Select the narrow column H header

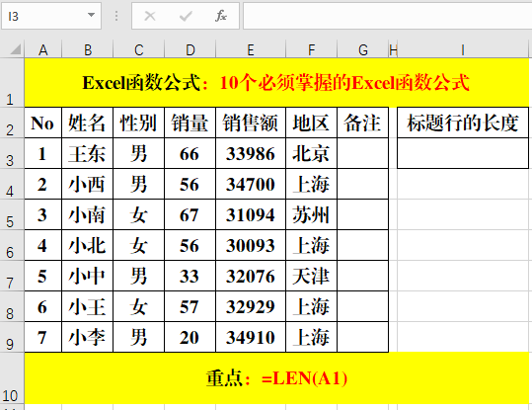(x=393, y=49)
